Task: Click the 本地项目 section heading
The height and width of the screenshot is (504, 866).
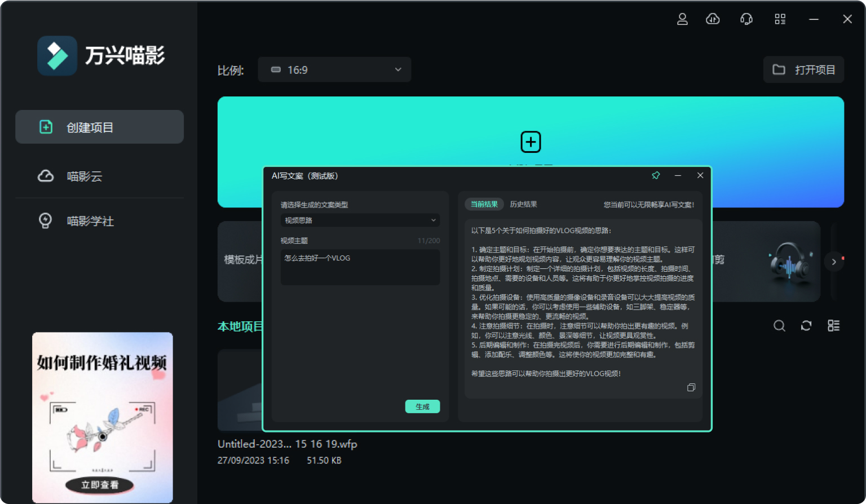Action: [240, 326]
